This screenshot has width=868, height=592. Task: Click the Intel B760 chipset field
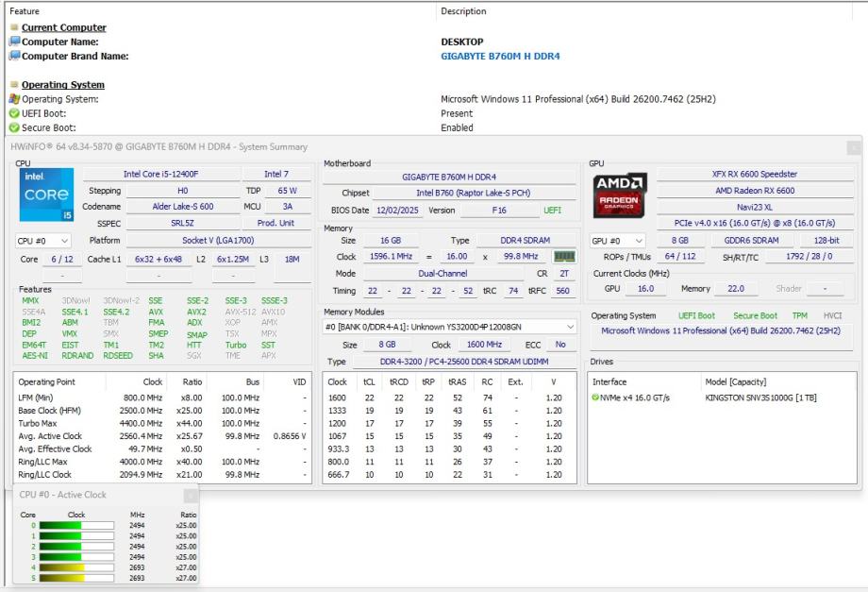coord(474,194)
